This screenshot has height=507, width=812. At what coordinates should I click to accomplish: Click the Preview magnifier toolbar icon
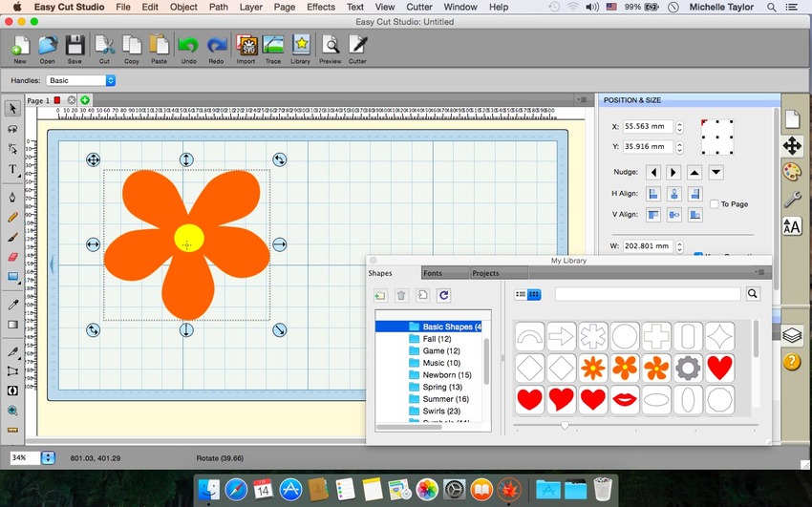tap(330, 48)
